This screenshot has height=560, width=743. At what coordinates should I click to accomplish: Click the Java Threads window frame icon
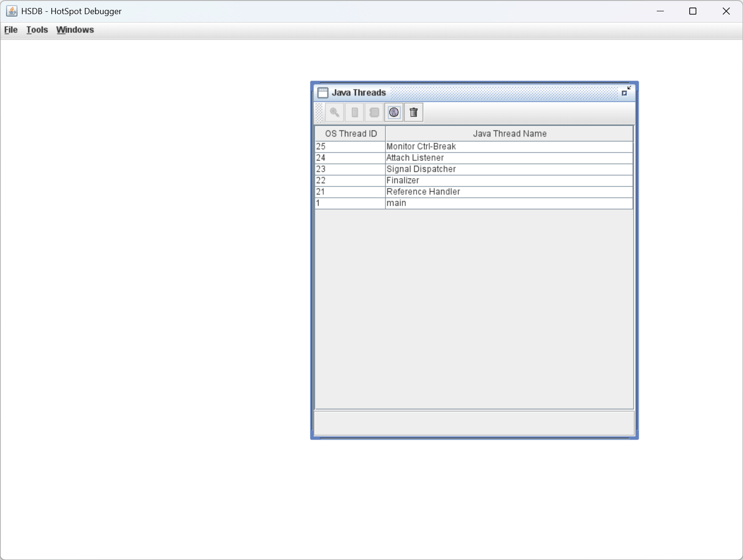coord(323,92)
